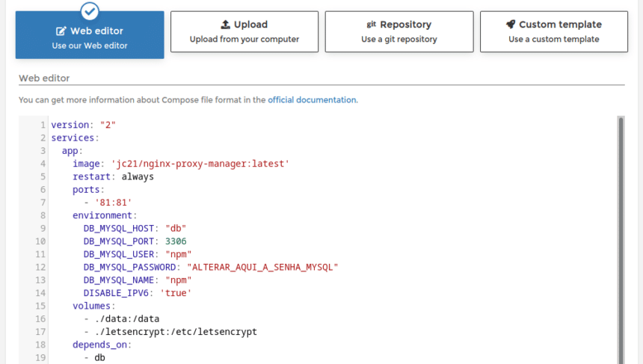Click the rocket icon beside Custom template
This screenshot has height=364, width=643.
pyautogui.click(x=510, y=24)
